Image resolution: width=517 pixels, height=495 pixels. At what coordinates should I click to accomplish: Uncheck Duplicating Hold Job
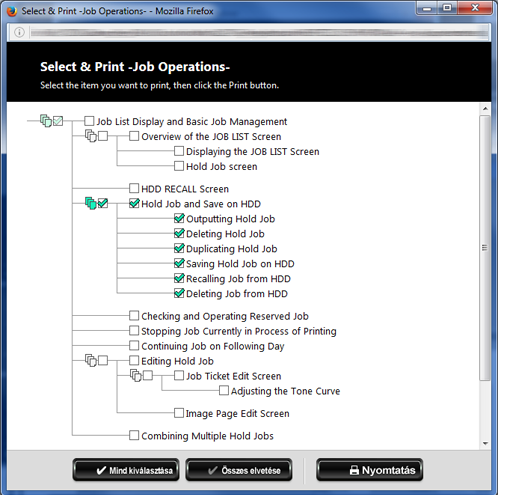tap(179, 248)
